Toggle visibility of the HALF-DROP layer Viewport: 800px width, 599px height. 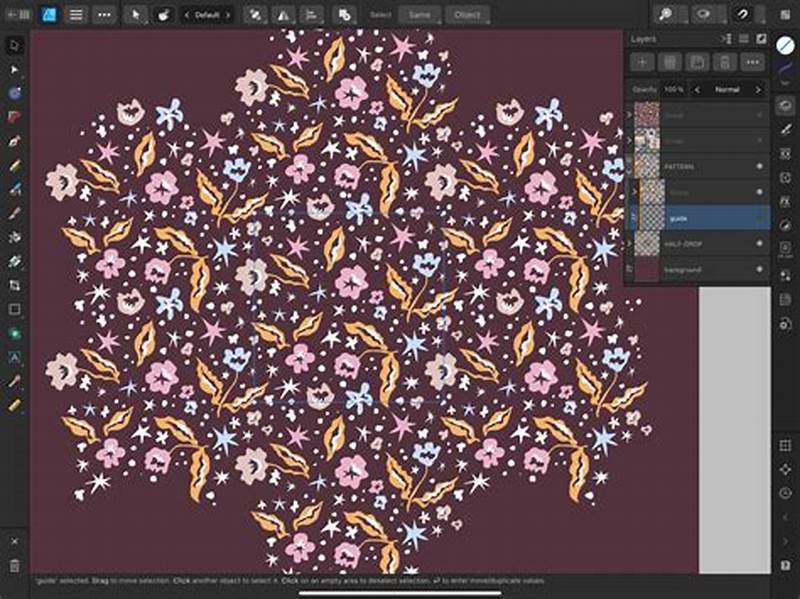(x=761, y=242)
